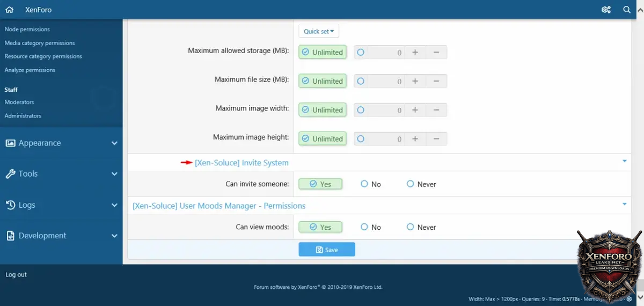Select No for Can invite someone
The image size is (644, 306).
(x=371, y=184)
